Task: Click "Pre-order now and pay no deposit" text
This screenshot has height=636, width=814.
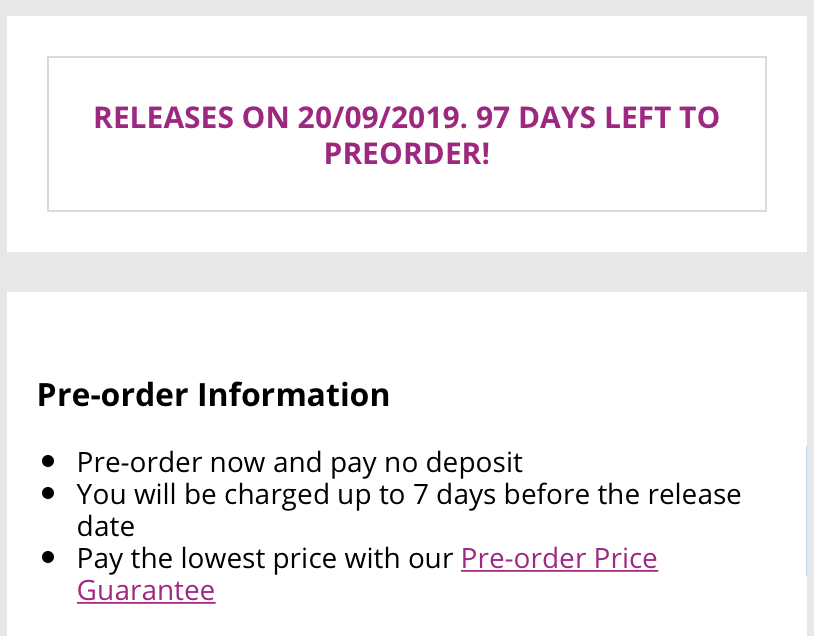Action: tap(299, 463)
